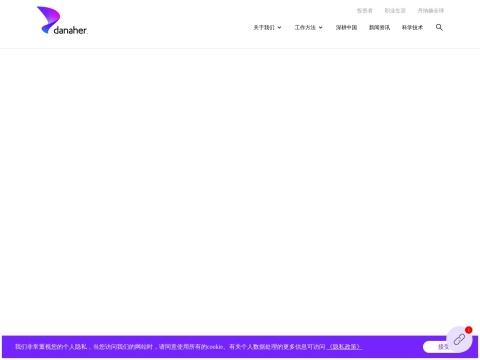Click the Danaher logo
The height and width of the screenshot is (360, 480).
point(62,21)
